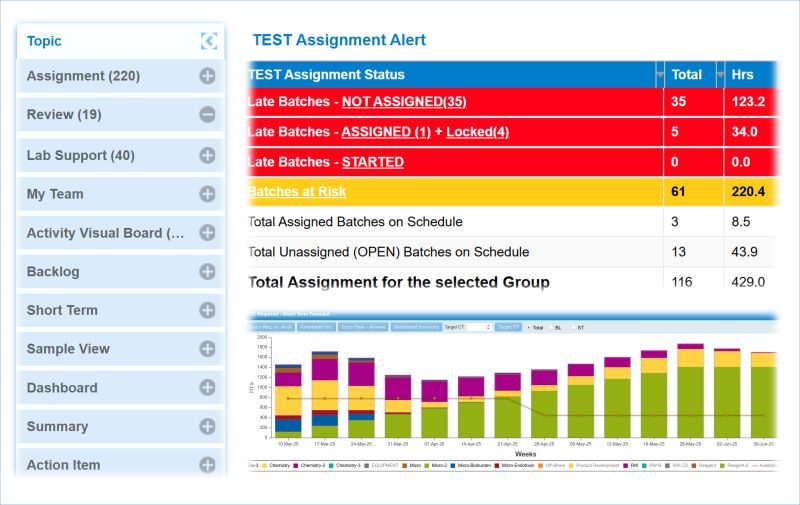Click the plus icon beside My Team
Screen dimensions: 800x505
(207, 194)
